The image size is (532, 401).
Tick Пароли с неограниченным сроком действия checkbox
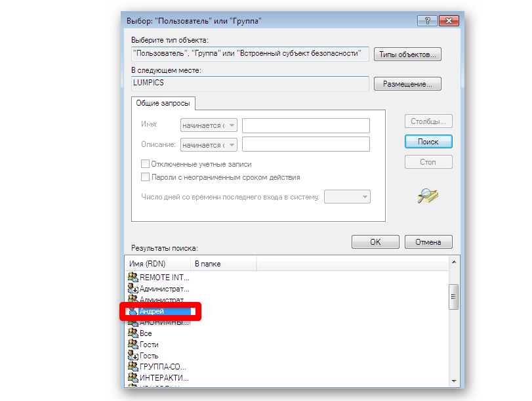[x=145, y=177]
